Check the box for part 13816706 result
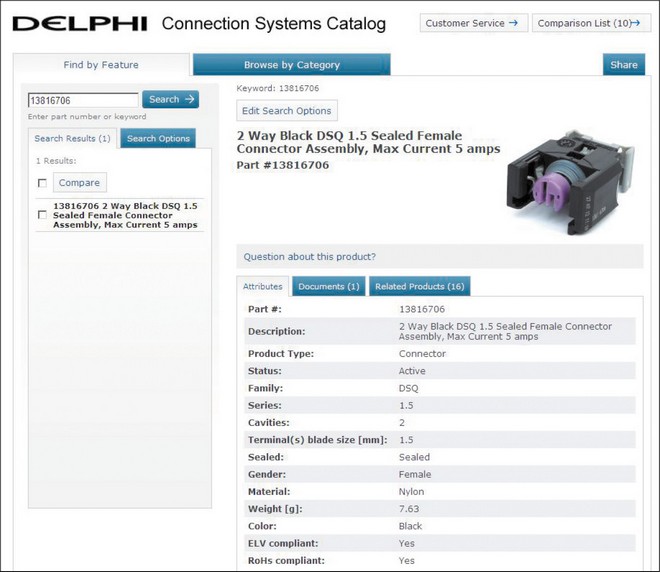 coord(42,215)
